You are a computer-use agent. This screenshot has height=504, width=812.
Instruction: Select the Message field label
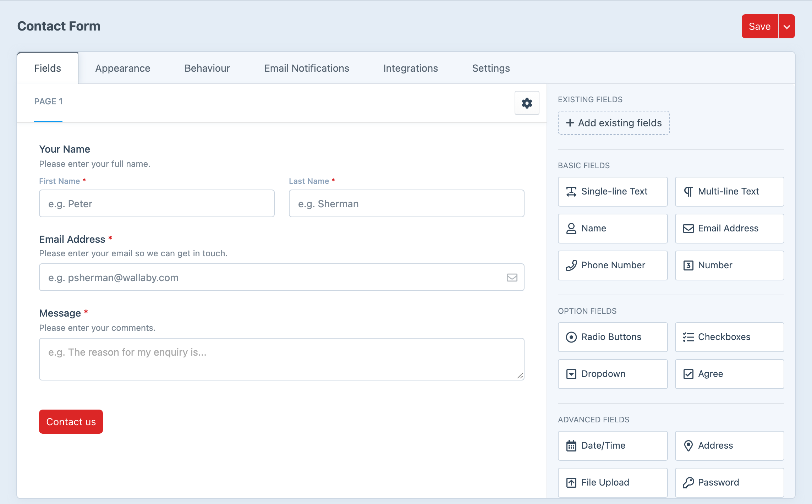[x=60, y=313]
